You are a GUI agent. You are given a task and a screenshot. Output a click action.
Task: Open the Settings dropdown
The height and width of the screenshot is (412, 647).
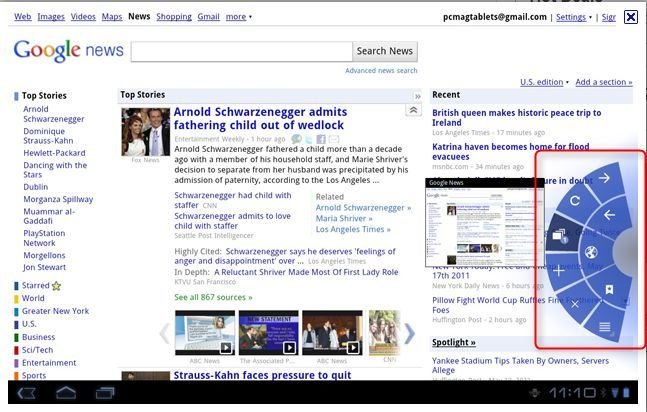click(x=574, y=17)
